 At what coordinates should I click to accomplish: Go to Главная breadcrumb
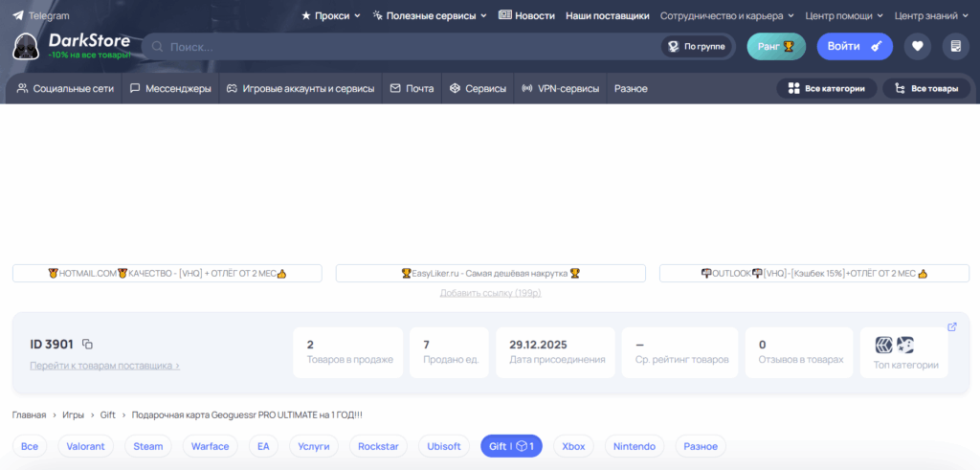tap(30, 415)
